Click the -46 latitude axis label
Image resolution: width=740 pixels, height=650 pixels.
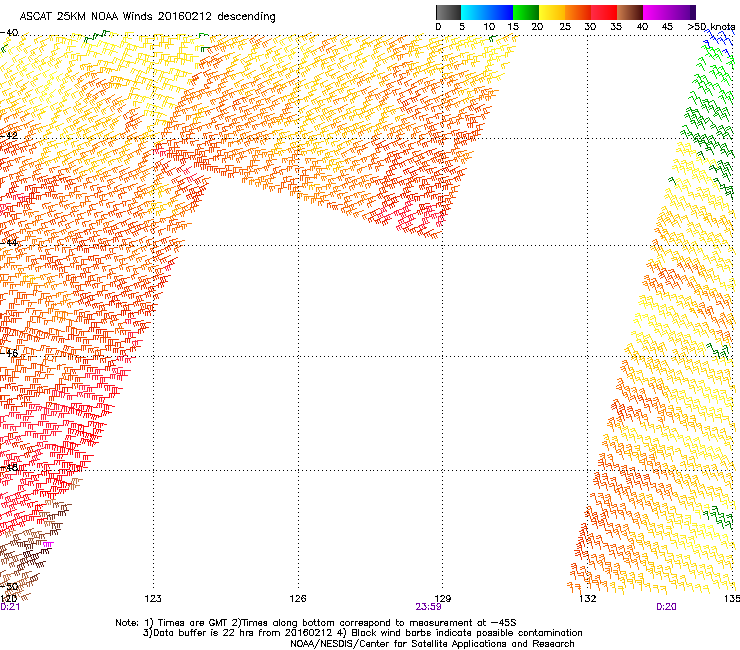click(x=9, y=353)
